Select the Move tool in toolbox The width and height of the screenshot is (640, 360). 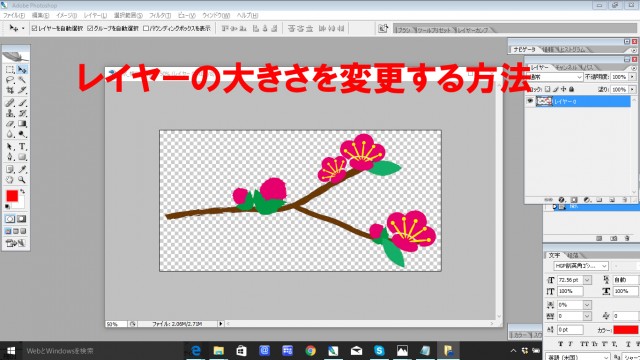point(22,70)
